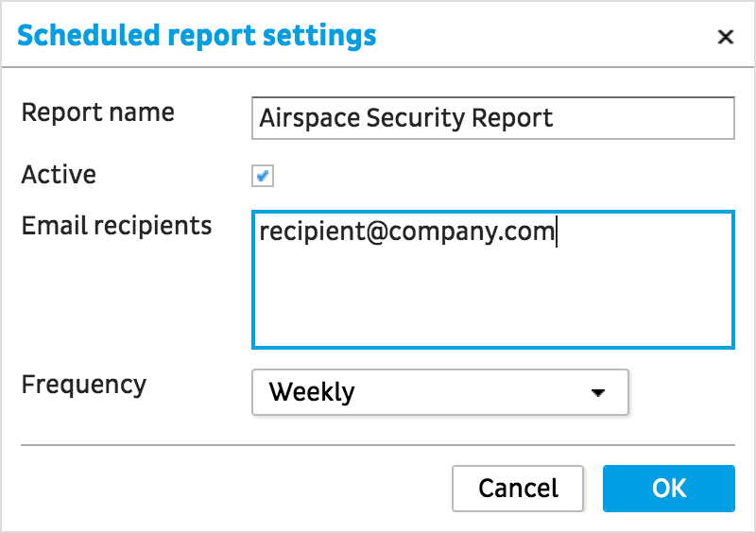
Task: Uncheck the Active checkbox
Action: point(263,176)
